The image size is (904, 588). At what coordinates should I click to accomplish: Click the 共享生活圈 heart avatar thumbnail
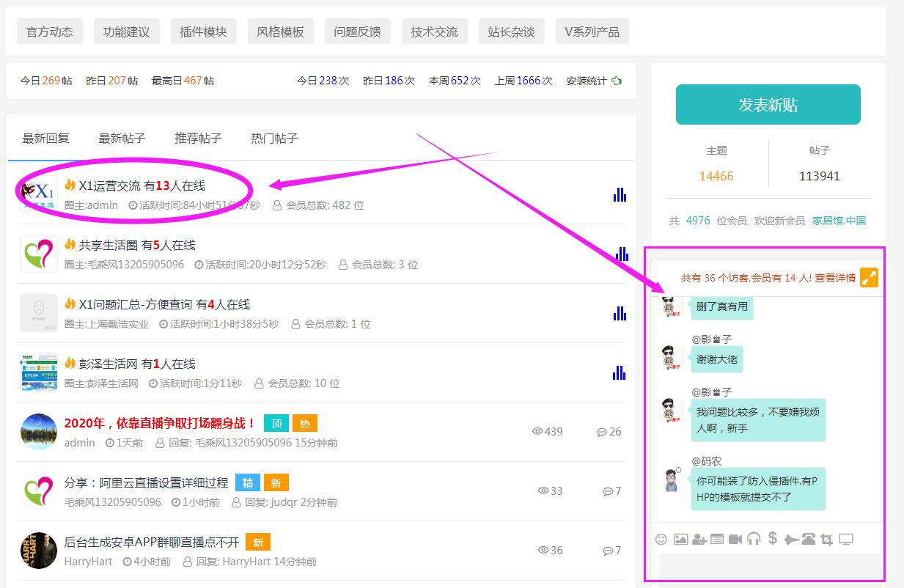[38, 254]
